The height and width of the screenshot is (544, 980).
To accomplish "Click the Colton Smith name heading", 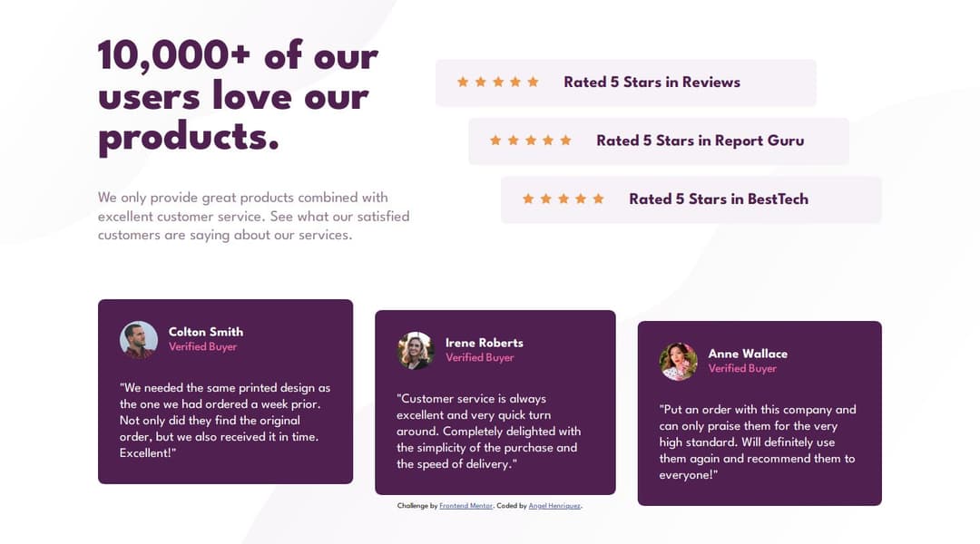I will (206, 332).
